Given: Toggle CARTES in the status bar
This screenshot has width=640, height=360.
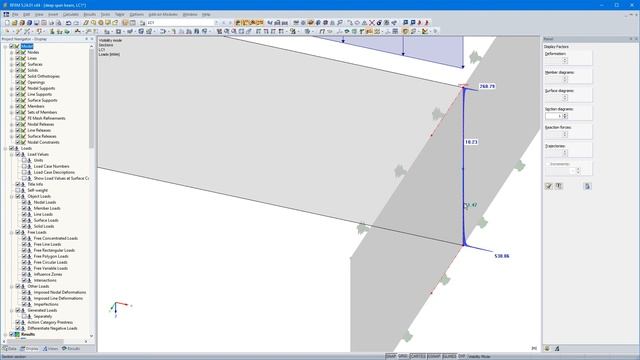Looking at the screenshot, I should coord(418,356).
